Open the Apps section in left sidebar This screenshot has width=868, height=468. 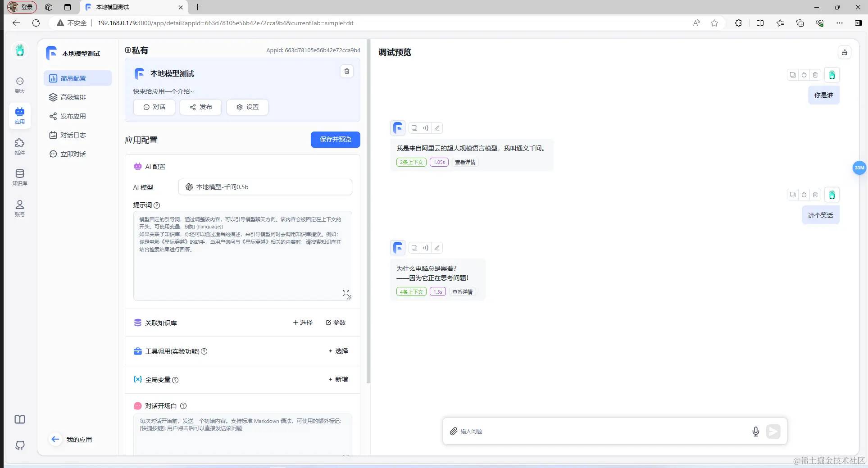(x=20, y=116)
